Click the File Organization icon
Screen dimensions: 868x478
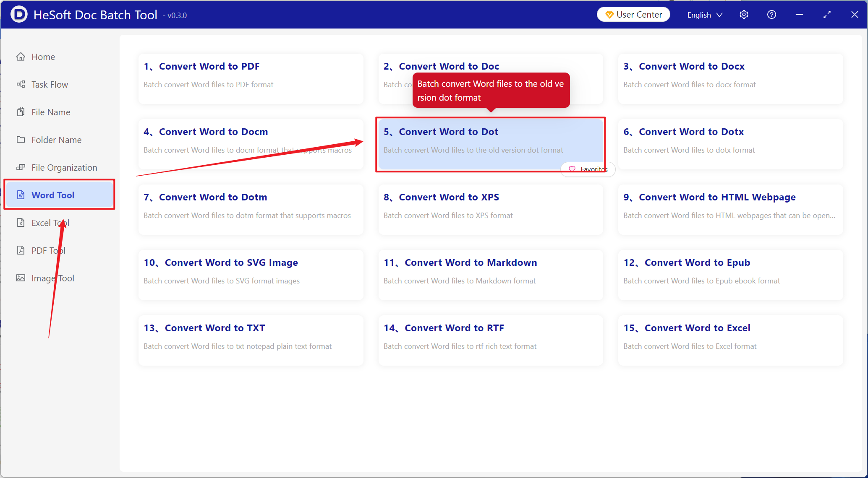(x=21, y=167)
